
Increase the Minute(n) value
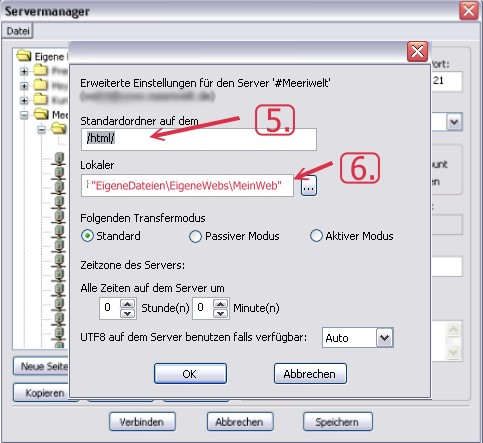click(x=221, y=304)
